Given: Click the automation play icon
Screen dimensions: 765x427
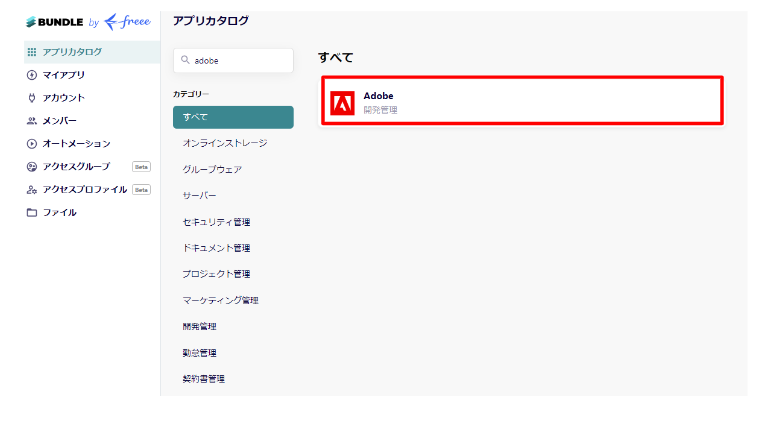Looking at the screenshot, I should [x=32, y=143].
